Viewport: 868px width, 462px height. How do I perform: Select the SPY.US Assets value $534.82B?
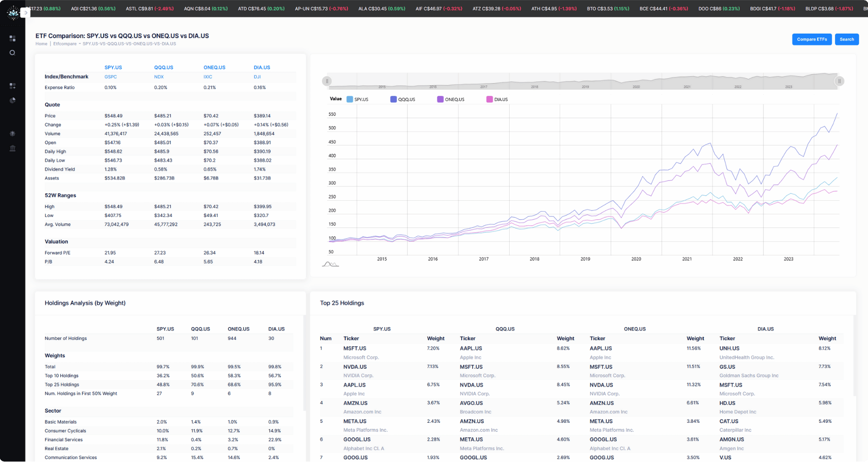tap(114, 178)
